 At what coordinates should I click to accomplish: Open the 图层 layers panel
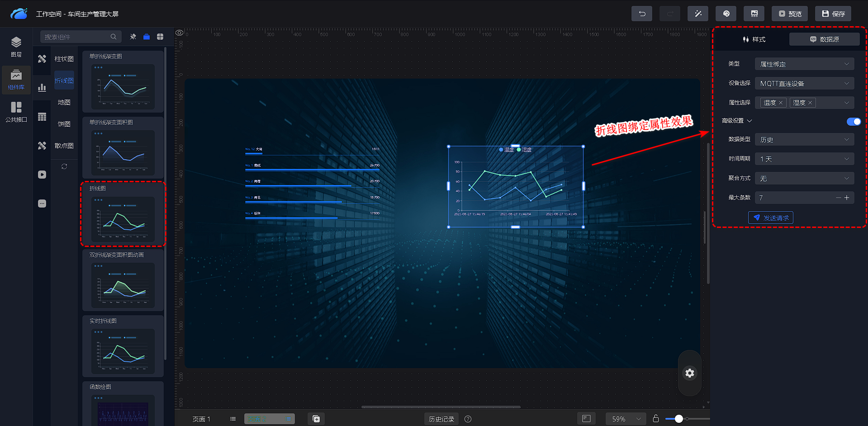coord(16,47)
